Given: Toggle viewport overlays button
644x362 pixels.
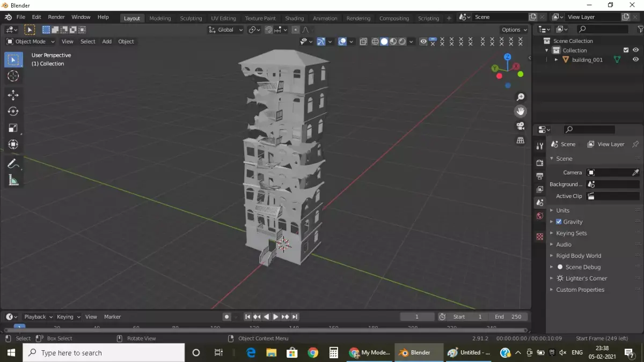Looking at the screenshot, I should coord(342,41).
